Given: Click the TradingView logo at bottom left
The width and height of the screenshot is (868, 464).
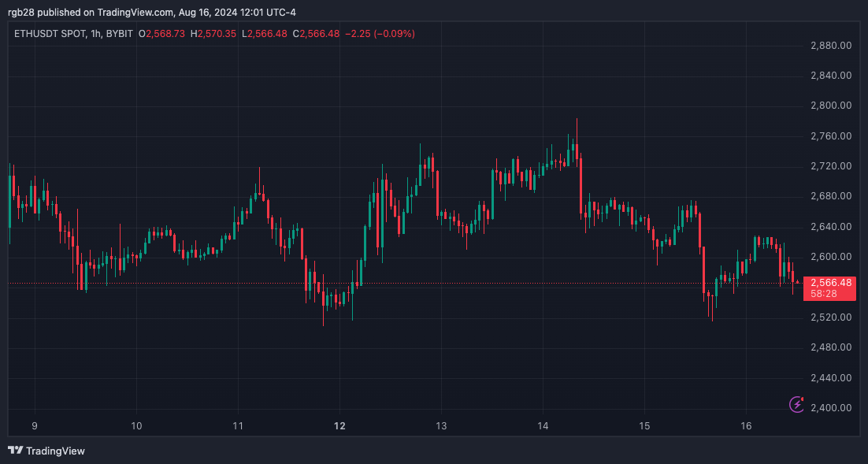Looking at the screenshot, I should pyautogui.click(x=46, y=451).
